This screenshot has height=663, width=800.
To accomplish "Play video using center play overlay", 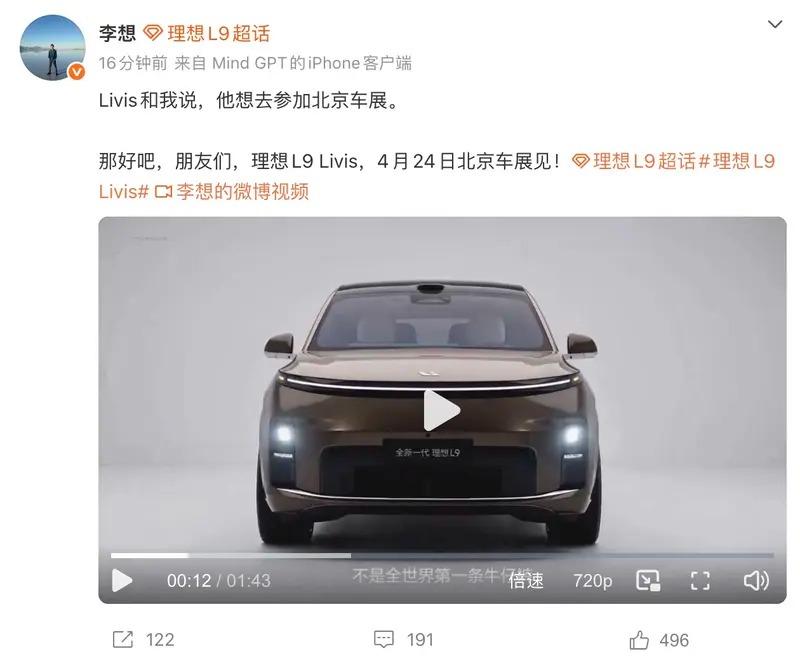I will (x=442, y=410).
